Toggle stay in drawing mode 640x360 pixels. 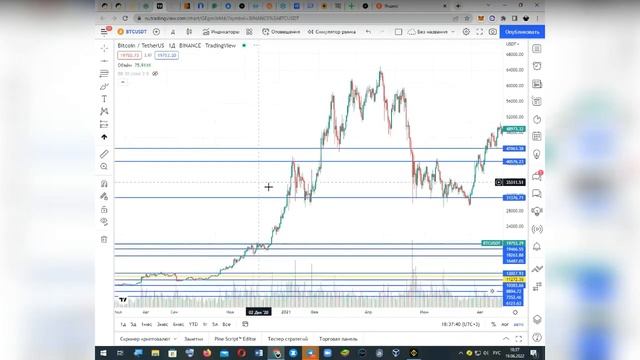[x=104, y=196]
